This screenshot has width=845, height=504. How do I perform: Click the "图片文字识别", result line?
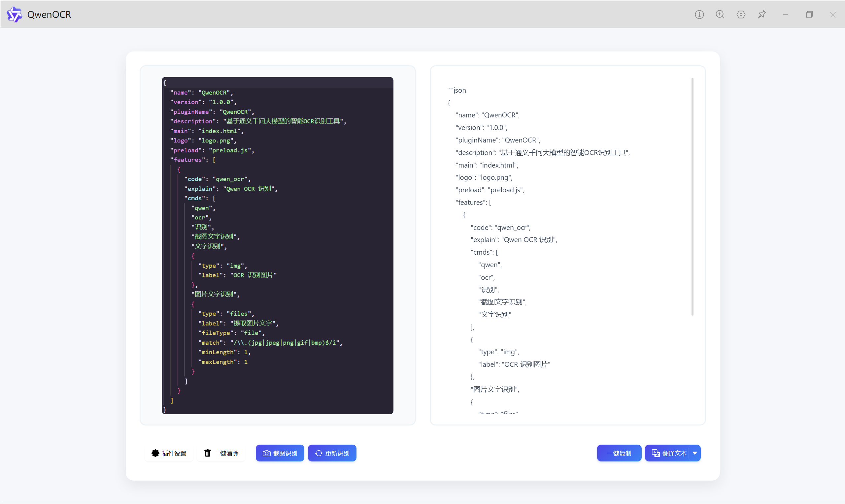coord(495,390)
